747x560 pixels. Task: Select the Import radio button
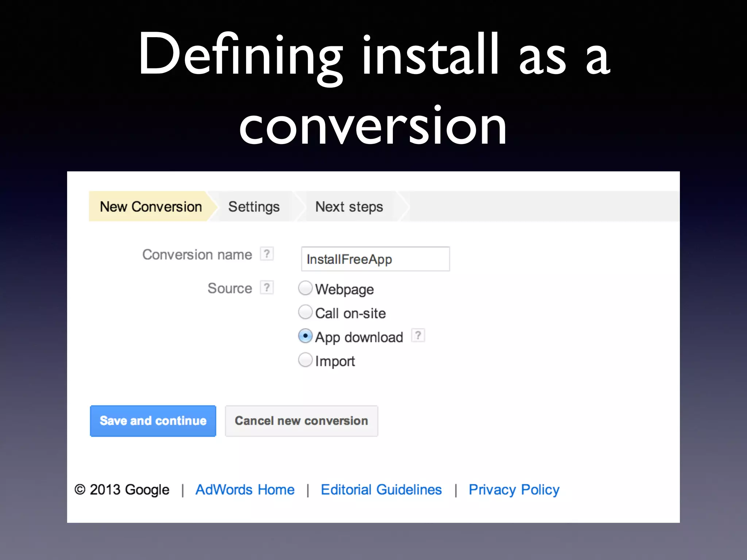pos(305,360)
